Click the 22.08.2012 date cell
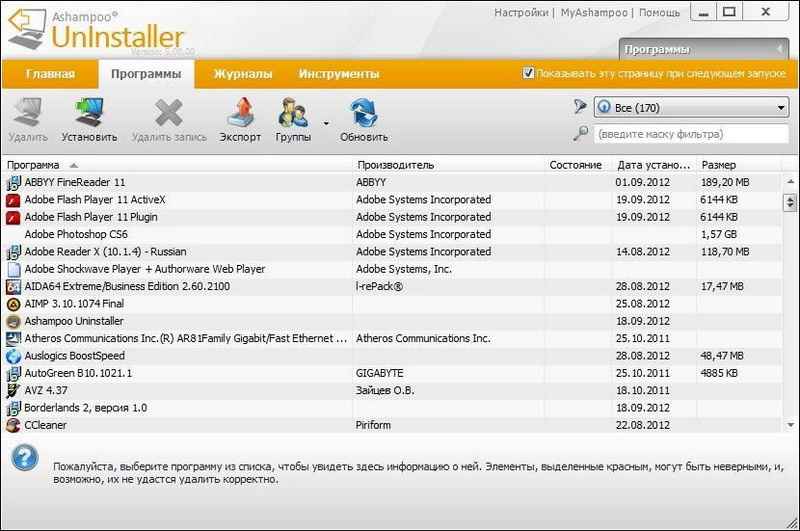This screenshot has width=800, height=531. [642, 425]
